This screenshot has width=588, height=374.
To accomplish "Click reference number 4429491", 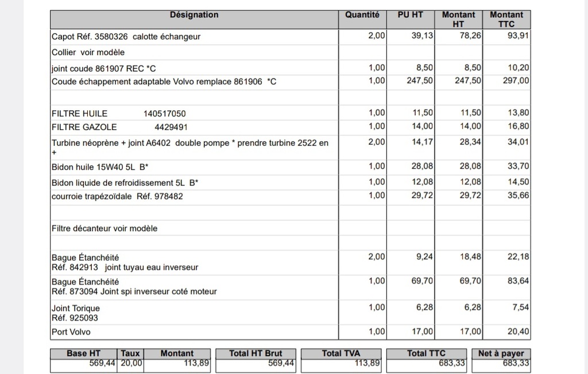I will [x=171, y=127].
